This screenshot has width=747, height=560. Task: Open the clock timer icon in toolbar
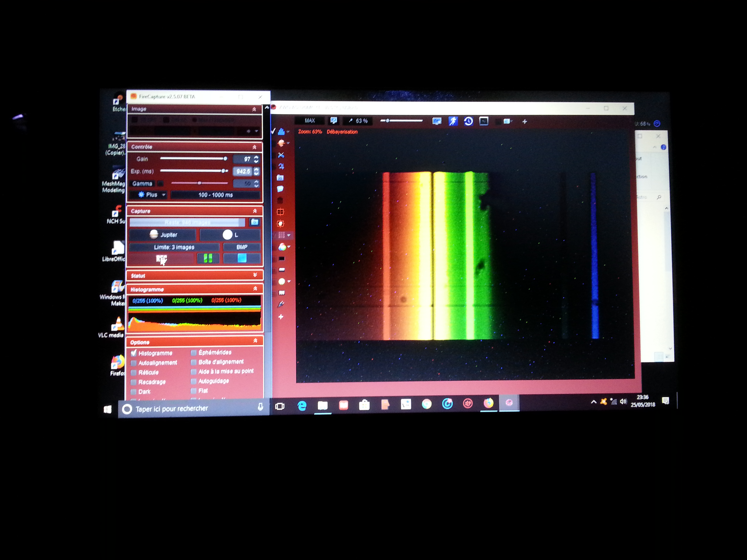[468, 121]
